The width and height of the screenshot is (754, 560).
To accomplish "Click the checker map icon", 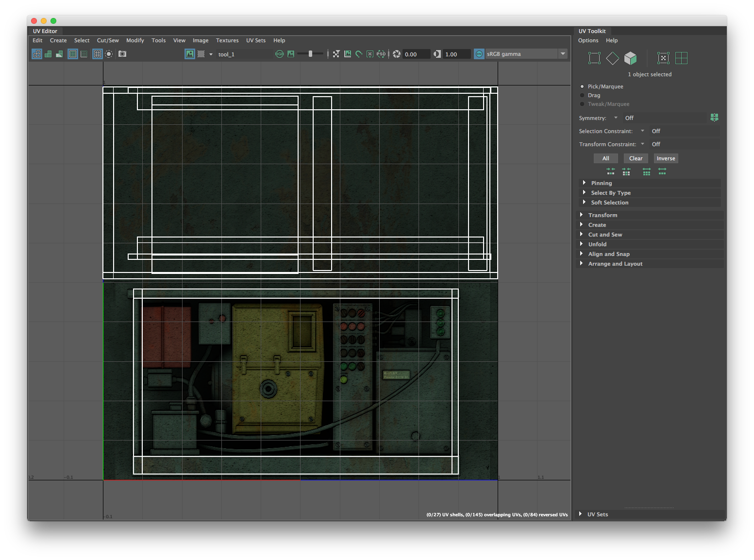I will 201,54.
